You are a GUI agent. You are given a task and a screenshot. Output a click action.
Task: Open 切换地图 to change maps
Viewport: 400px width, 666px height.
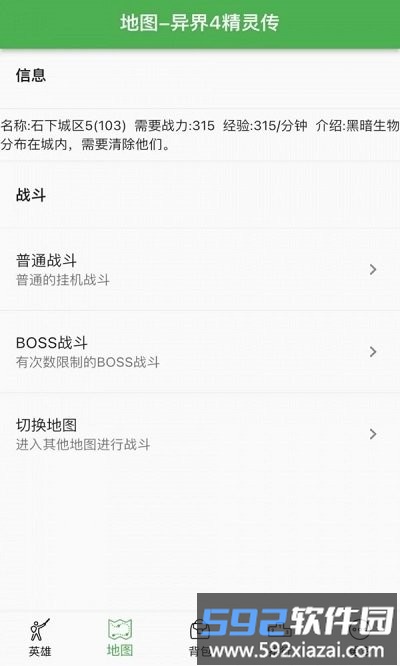(200, 434)
